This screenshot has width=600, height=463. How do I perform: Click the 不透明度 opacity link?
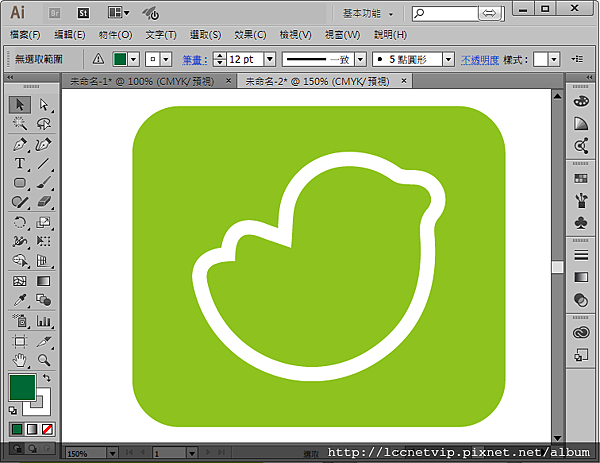tap(479, 60)
